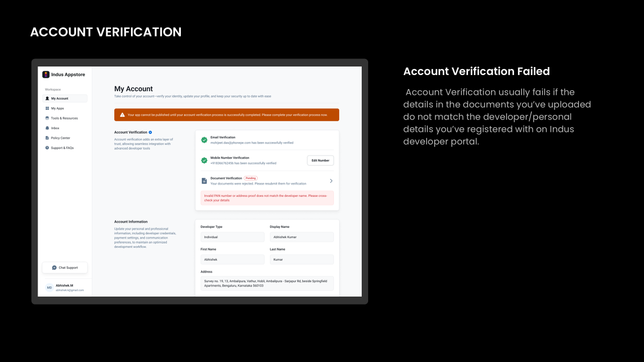644x362 pixels.
Task: Click the warning triangle in orange banner
Action: pos(122,115)
